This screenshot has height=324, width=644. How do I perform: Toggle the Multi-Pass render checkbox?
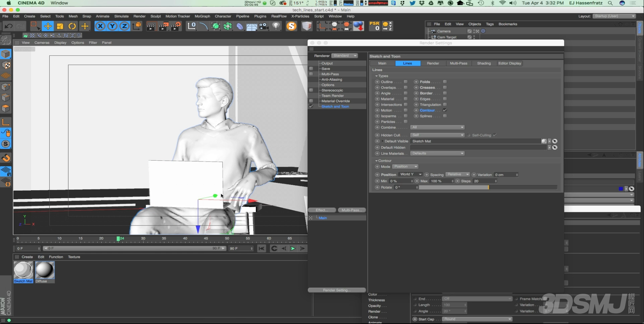(311, 74)
